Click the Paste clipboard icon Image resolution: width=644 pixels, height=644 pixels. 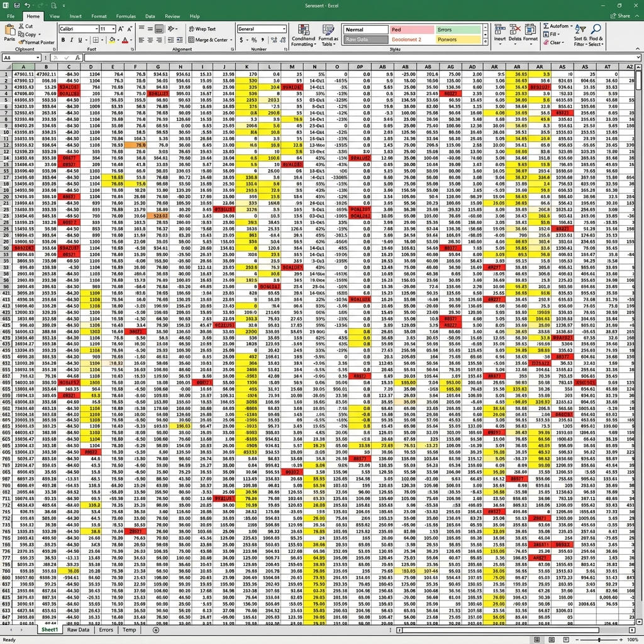point(9,30)
